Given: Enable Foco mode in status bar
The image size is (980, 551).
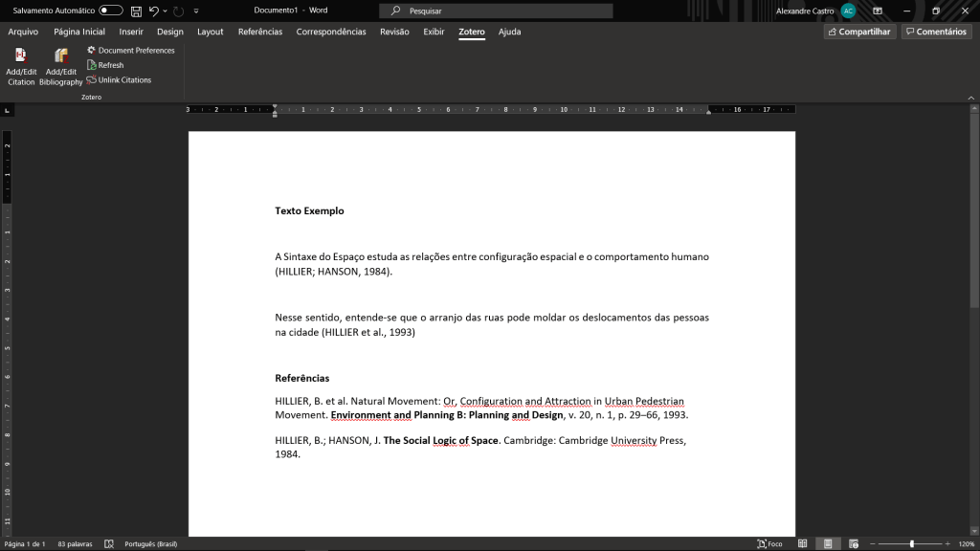Looking at the screenshot, I should point(769,543).
